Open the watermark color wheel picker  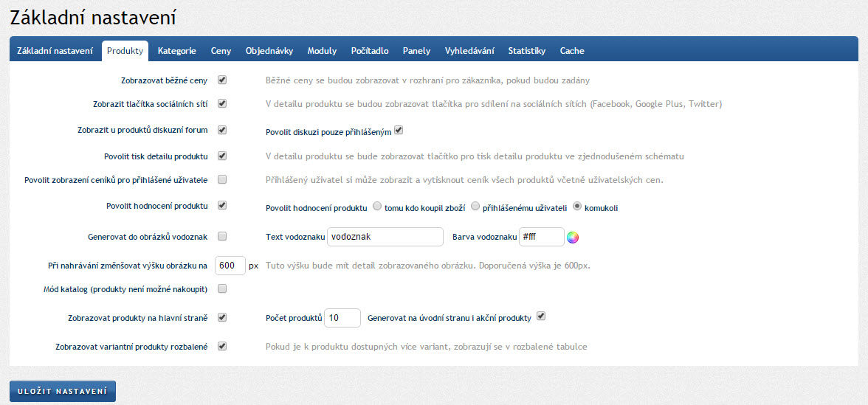coord(573,238)
